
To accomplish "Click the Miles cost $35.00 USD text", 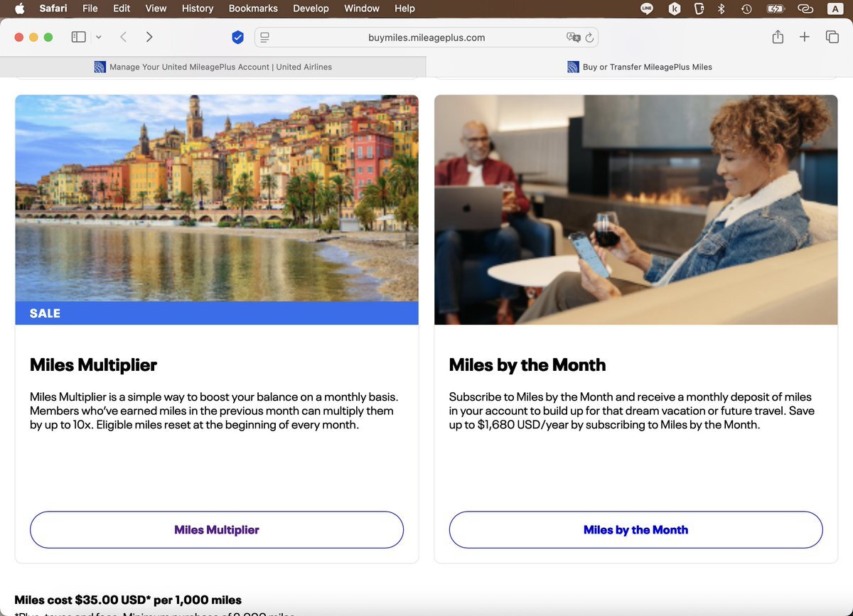I will click(x=128, y=600).
